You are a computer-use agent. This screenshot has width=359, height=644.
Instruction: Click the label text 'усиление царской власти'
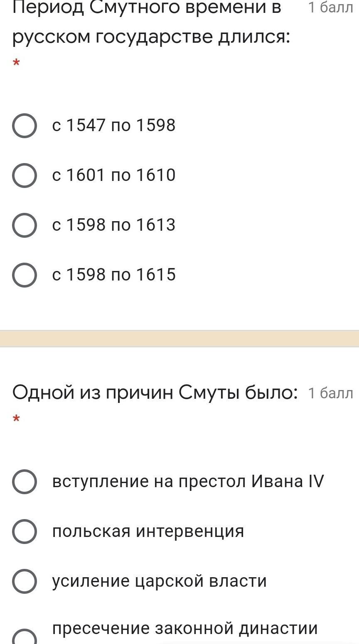click(159, 581)
